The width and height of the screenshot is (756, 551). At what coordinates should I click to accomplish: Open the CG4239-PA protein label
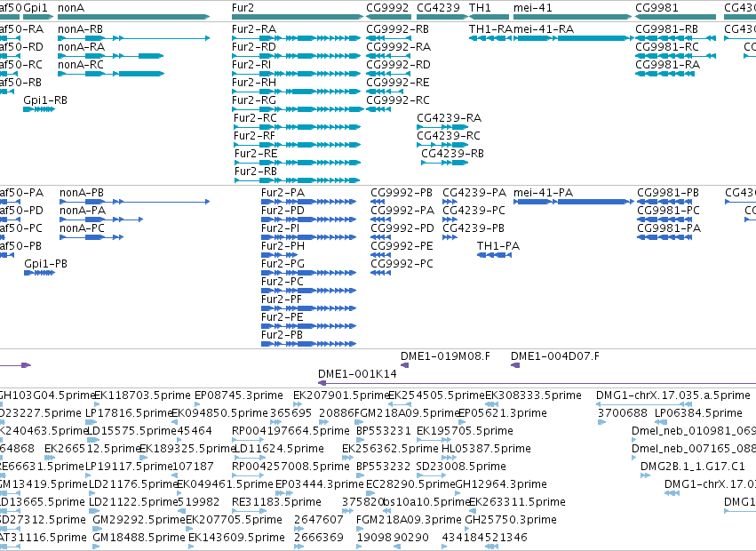[x=475, y=193]
